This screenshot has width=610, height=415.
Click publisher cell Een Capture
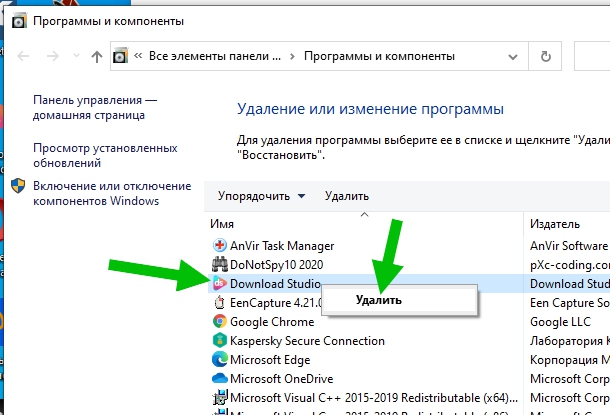click(x=570, y=302)
